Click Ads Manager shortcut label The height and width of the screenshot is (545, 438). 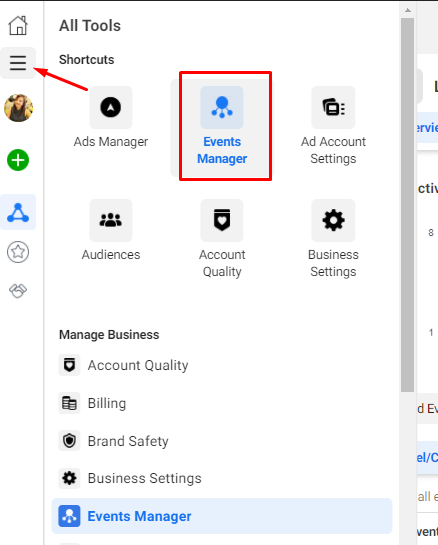pyautogui.click(x=111, y=142)
